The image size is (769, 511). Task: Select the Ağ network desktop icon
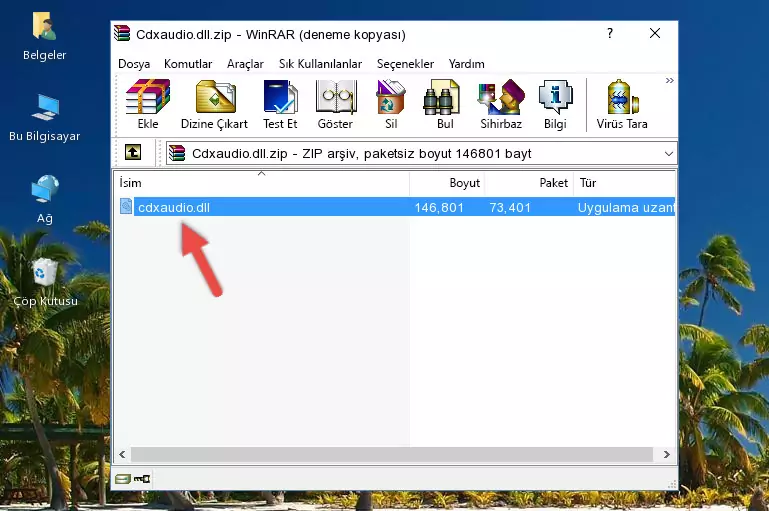pos(45,200)
